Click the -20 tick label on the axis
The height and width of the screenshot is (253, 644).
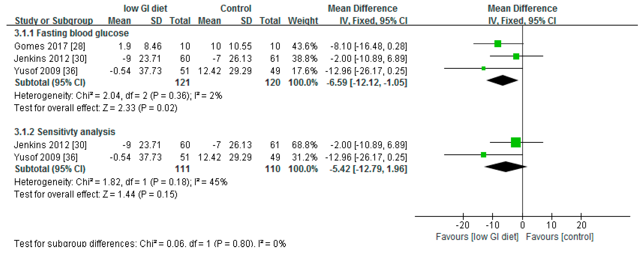(462, 225)
